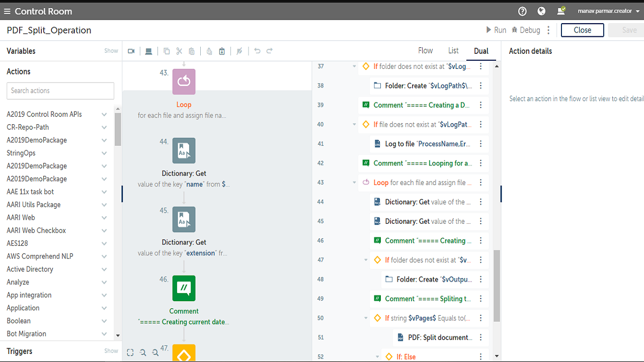The height and width of the screenshot is (362, 644).
Task: Click the Undo arrow in toolbar
Action: pyautogui.click(x=257, y=51)
